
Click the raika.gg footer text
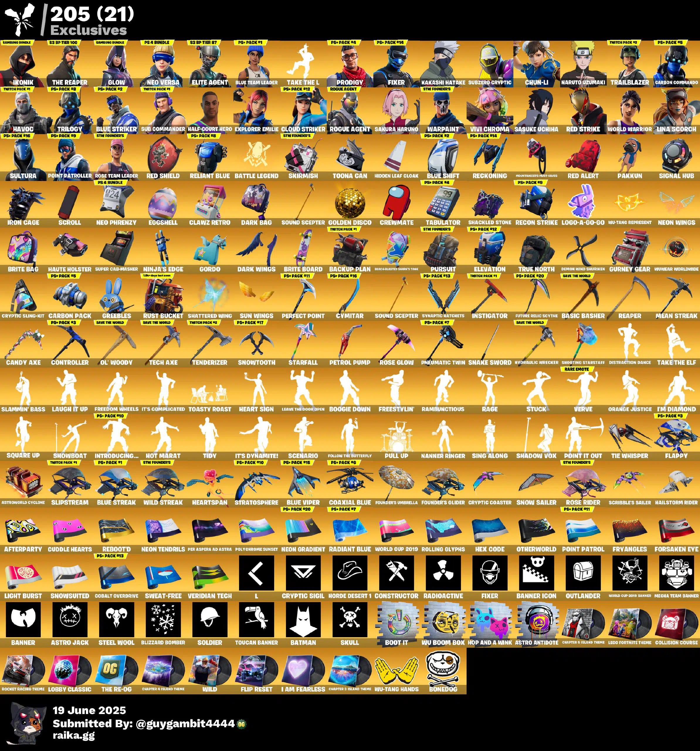74,735
